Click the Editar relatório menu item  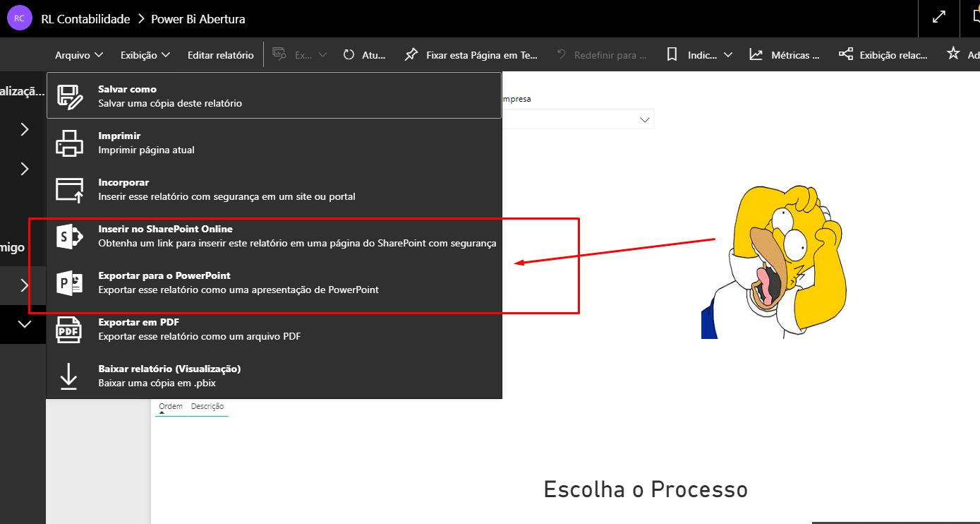220,54
